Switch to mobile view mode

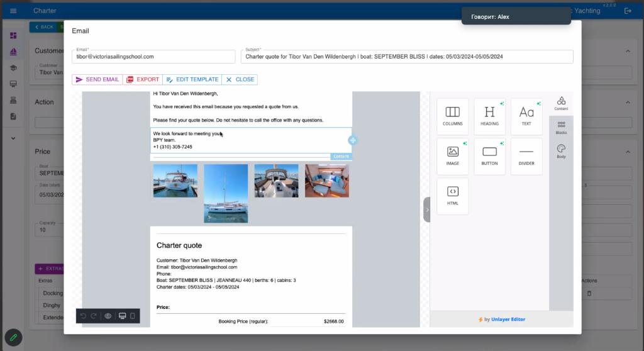pos(133,316)
